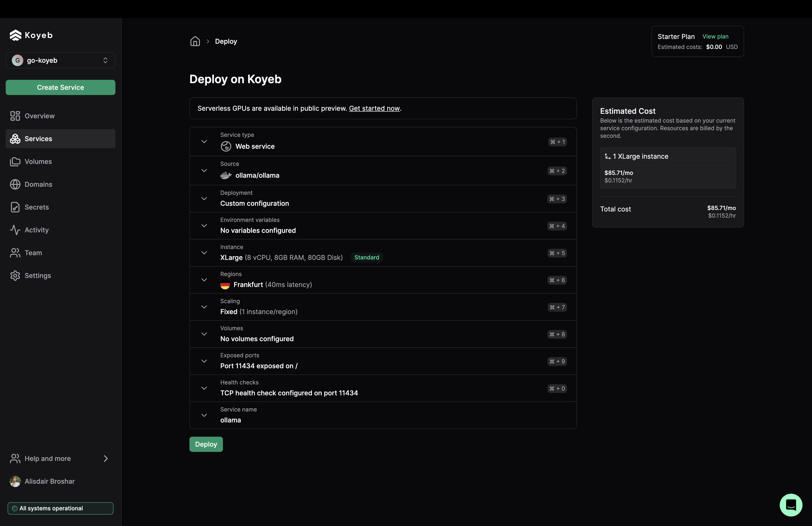Open the Team page label
812x526 pixels.
pyautogui.click(x=33, y=253)
